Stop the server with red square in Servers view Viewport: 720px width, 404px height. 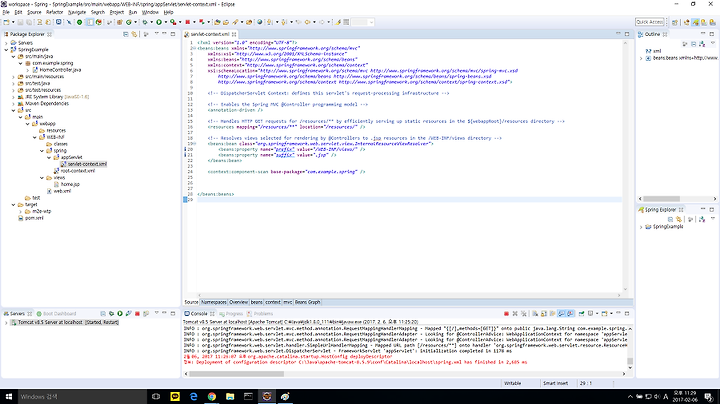137,314
